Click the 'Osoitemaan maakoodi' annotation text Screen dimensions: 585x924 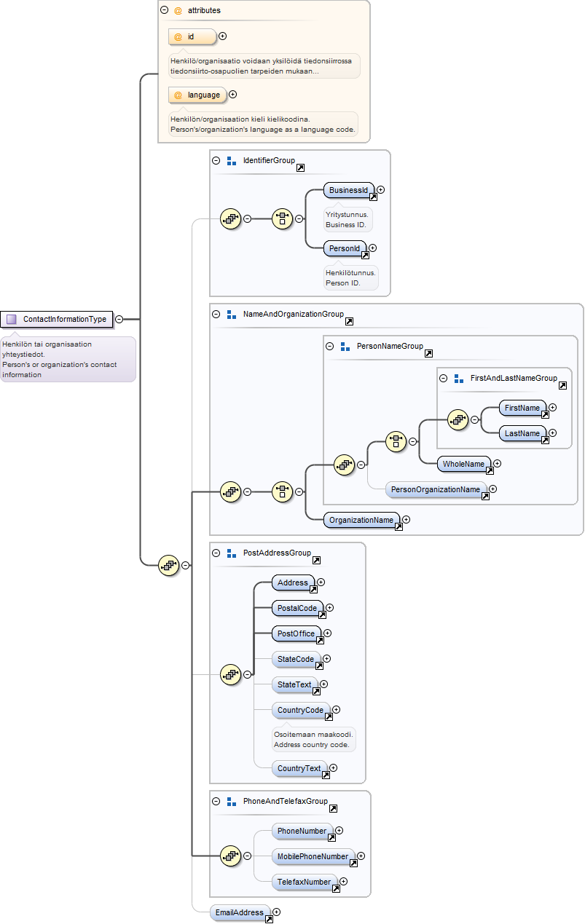tap(313, 735)
